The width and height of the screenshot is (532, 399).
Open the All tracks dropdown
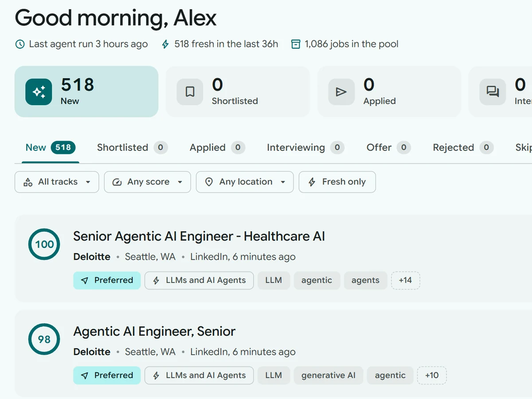(x=57, y=182)
